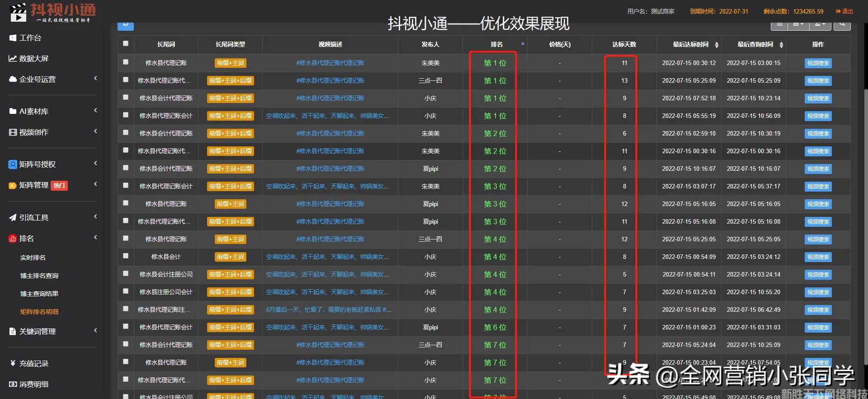This screenshot has height=399, width=868.
Task: Check the 修水县注册公司会计 keyword row
Action: pos(126,291)
